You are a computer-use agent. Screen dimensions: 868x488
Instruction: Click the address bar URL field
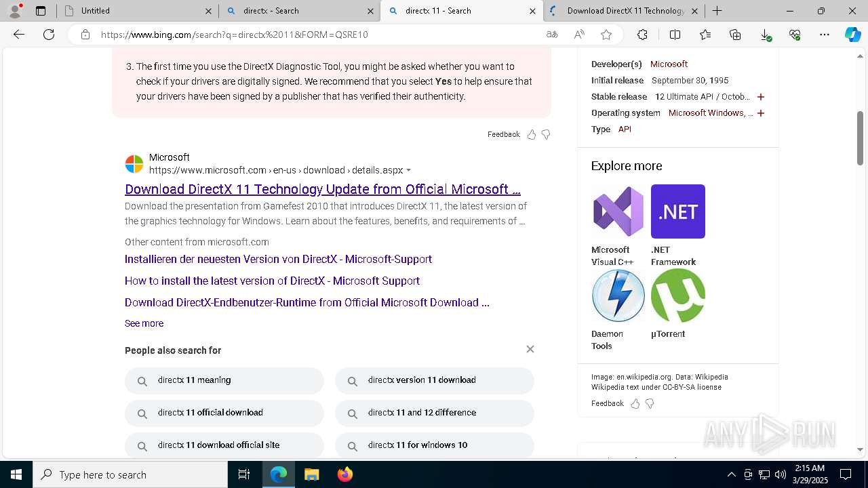pyautogui.click(x=319, y=35)
